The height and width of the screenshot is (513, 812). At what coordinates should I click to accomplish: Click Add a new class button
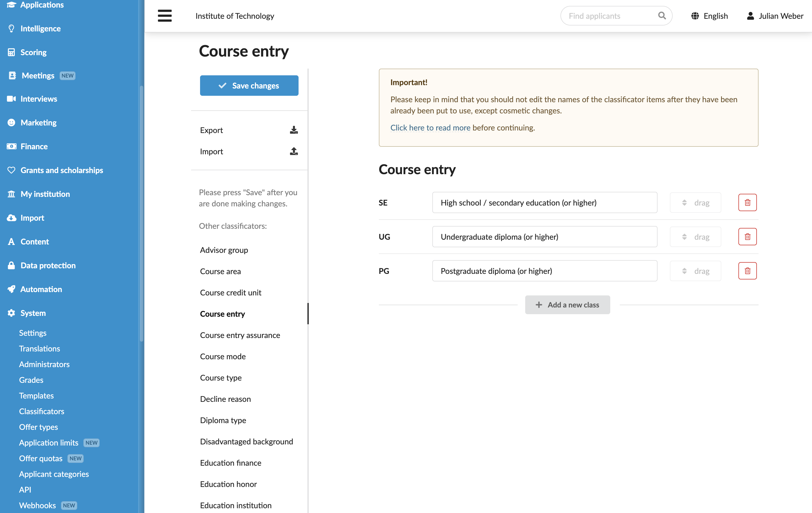coord(567,304)
